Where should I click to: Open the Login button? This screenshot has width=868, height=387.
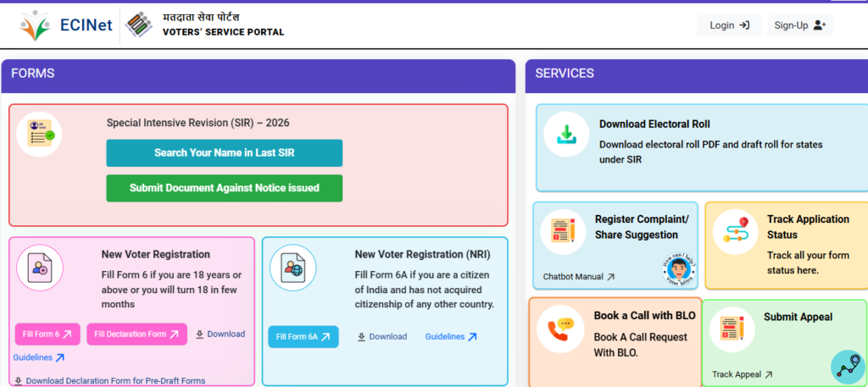click(729, 25)
